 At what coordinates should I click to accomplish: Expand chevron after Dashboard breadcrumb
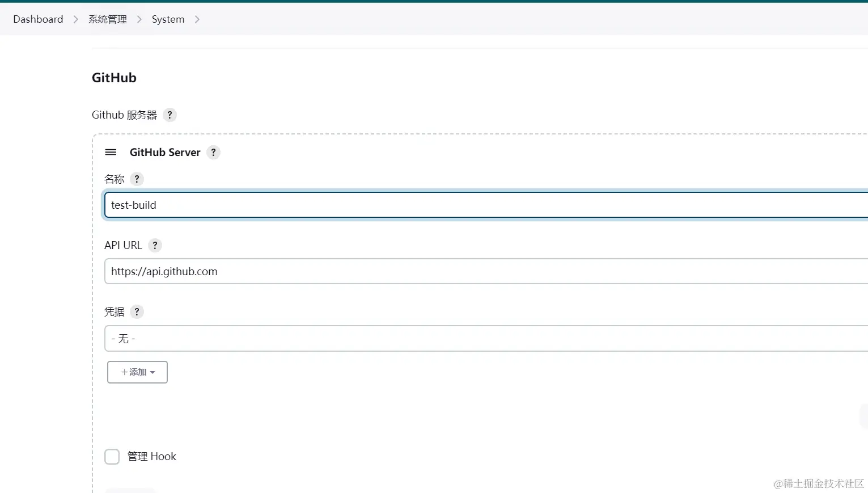(75, 19)
